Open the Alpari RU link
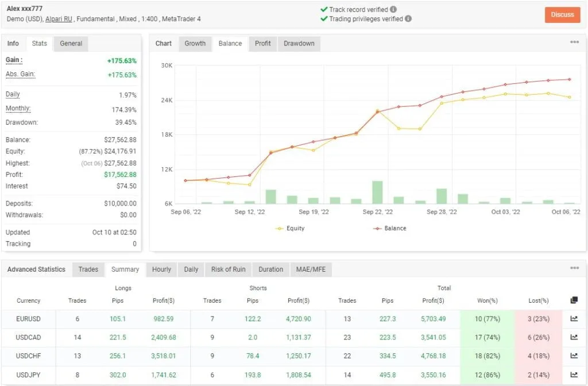This screenshot has width=588, height=386. click(57, 19)
